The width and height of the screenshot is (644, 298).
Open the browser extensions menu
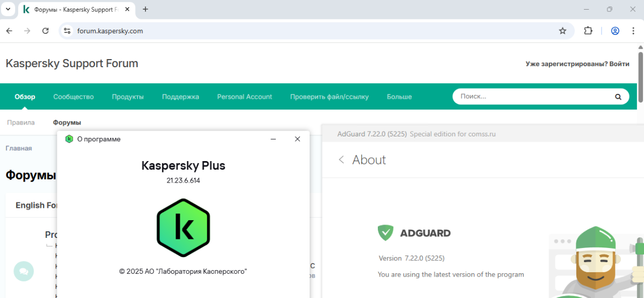pos(588,31)
